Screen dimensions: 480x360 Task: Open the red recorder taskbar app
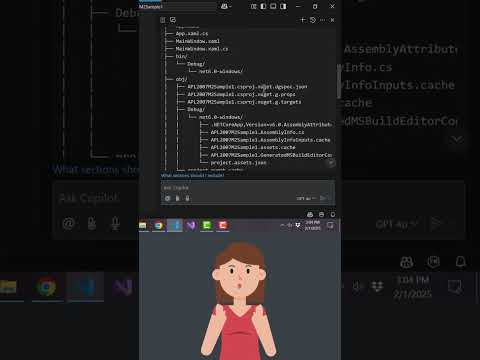pyautogui.click(x=223, y=226)
